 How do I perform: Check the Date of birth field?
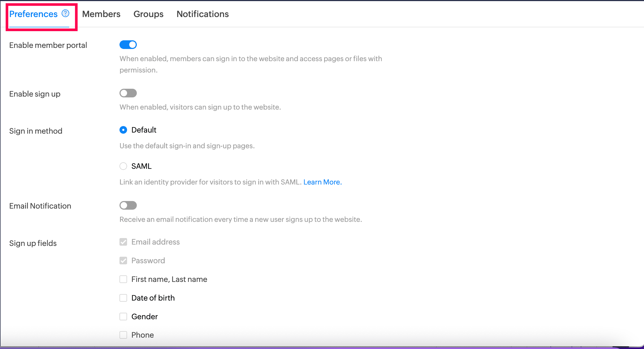[123, 298]
